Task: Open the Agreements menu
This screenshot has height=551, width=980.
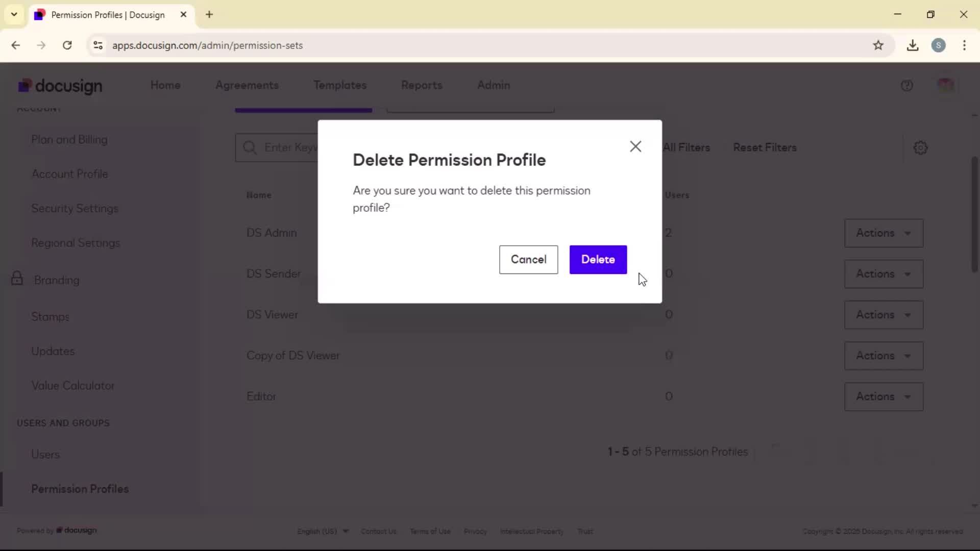Action: click(x=247, y=85)
